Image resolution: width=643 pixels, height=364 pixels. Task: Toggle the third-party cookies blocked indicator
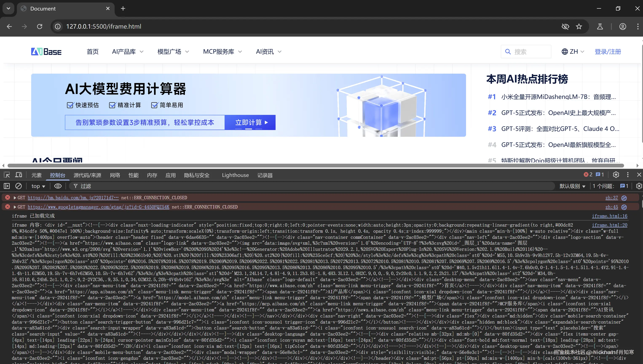coord(565,27)
